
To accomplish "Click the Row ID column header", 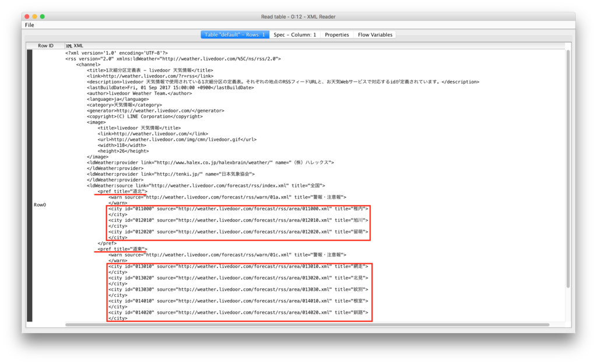I will [x=45, y=45].
